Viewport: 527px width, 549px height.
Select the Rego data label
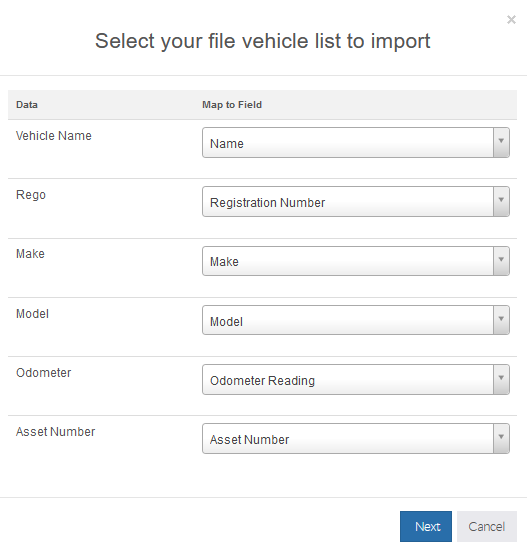coord(31,195)
